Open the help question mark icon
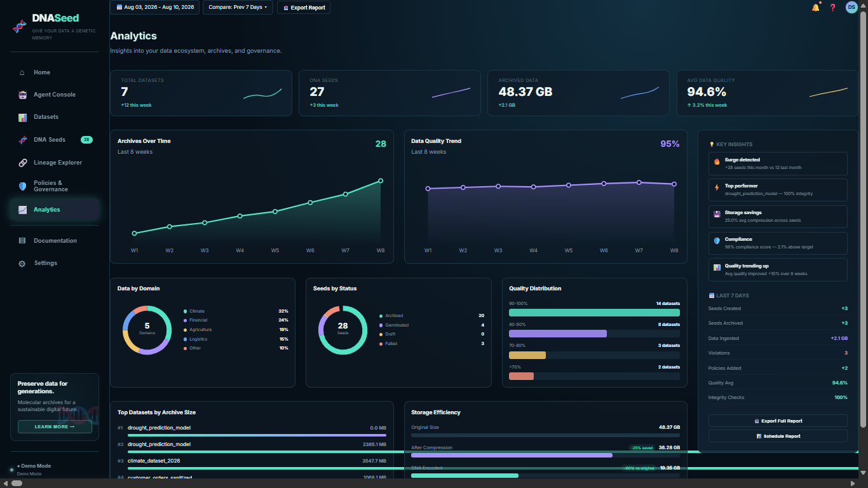Image resolution: width=868 pixels, height=488 pixels. pos(833,8)
